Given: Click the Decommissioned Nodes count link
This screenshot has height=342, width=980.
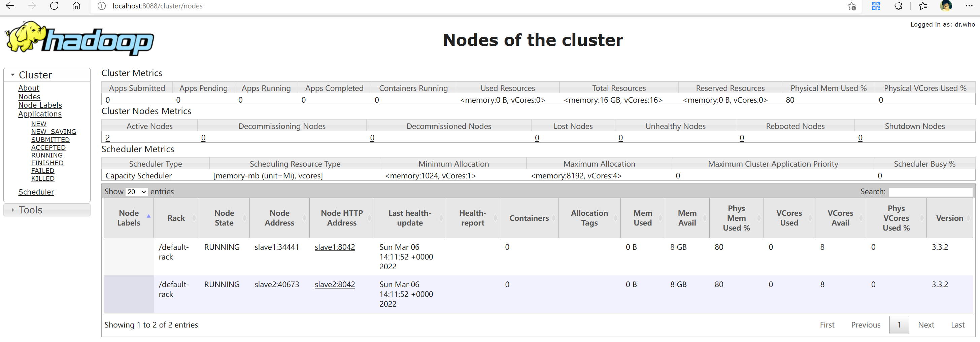Looking at the screenshot, I should (x=372, y=138).
